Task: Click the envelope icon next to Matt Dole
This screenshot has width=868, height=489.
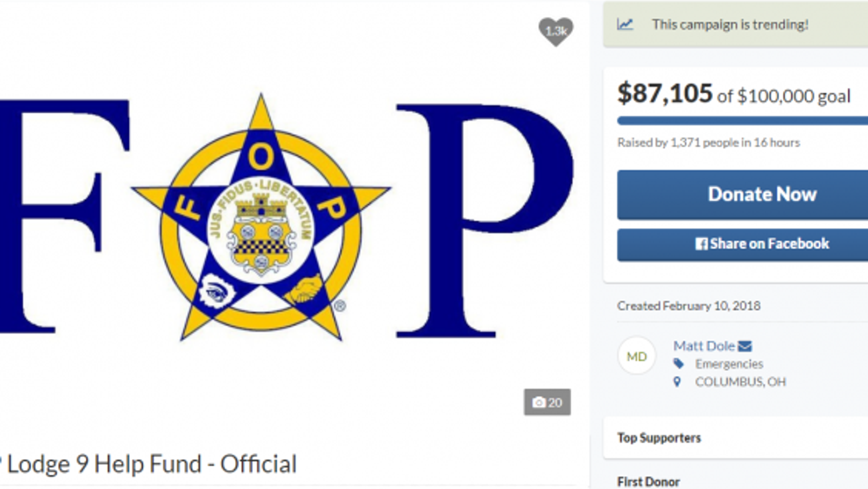Action: [x=745, y=346]
